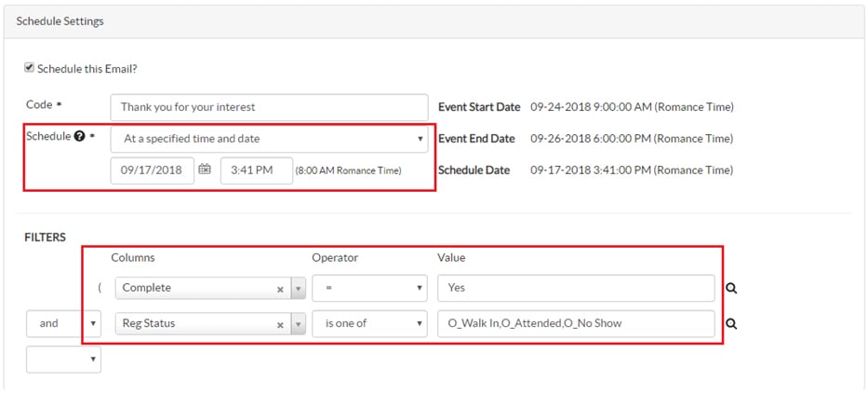Click the schedule date field 09/17/2018
The image size is (868, 394).
pos(152,170)
